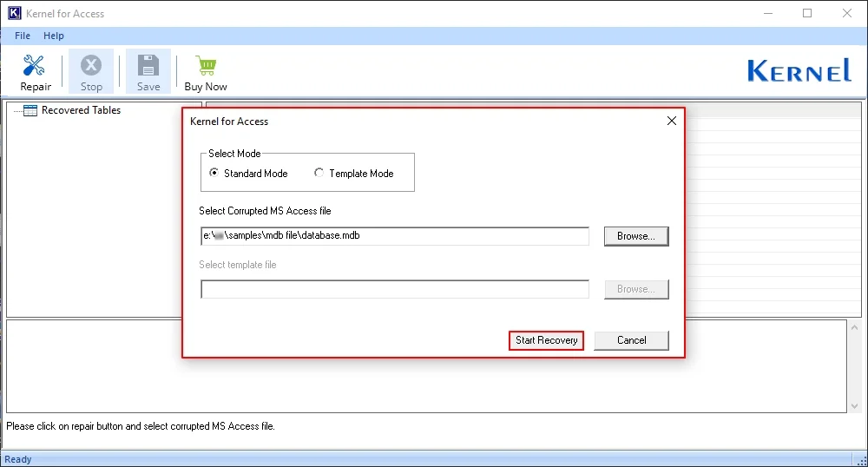
Task: Choose Template Mode radio button
Action: pos(319,173)
